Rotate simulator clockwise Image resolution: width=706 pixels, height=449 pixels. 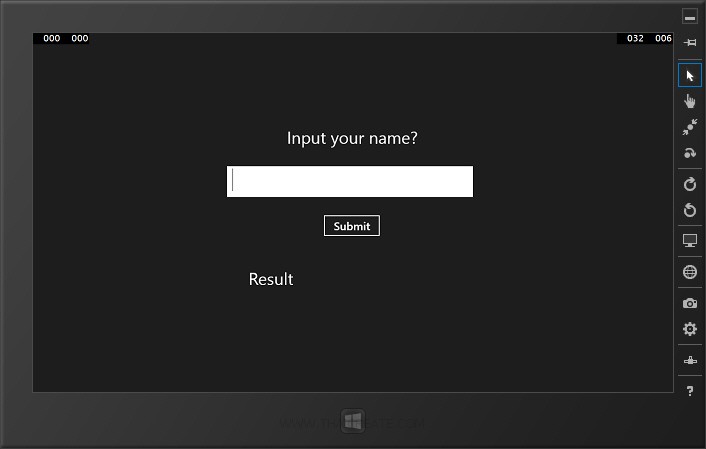689,184
